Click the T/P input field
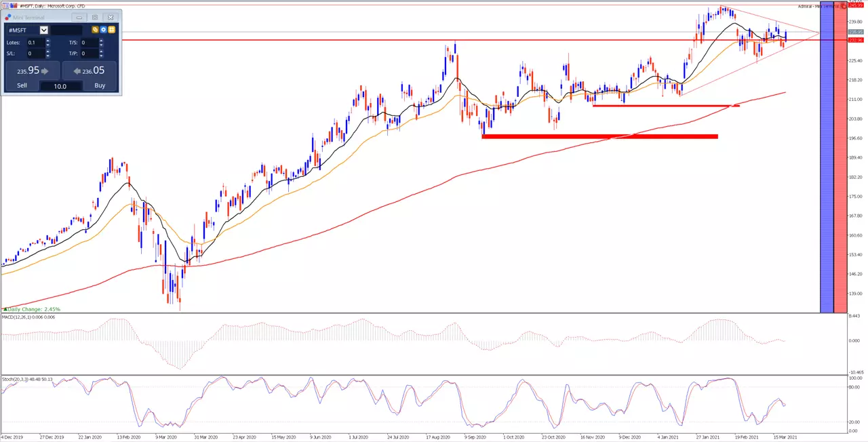This screenshot has height=442, width=868. click(90, 54)
